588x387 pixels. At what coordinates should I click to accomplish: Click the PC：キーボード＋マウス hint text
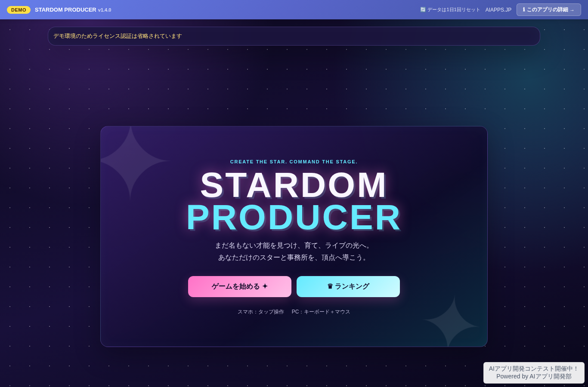[321, 312]
